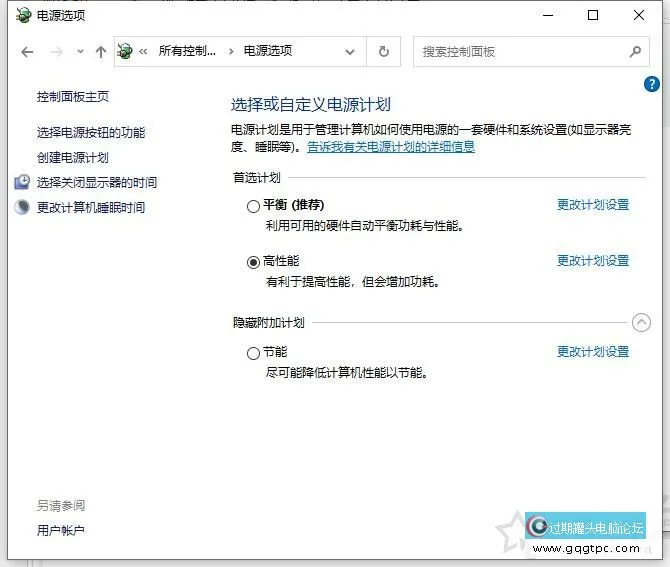Screen dimensions: 670x567
Task: Click the power options icon in address bar
Action: 125,52
